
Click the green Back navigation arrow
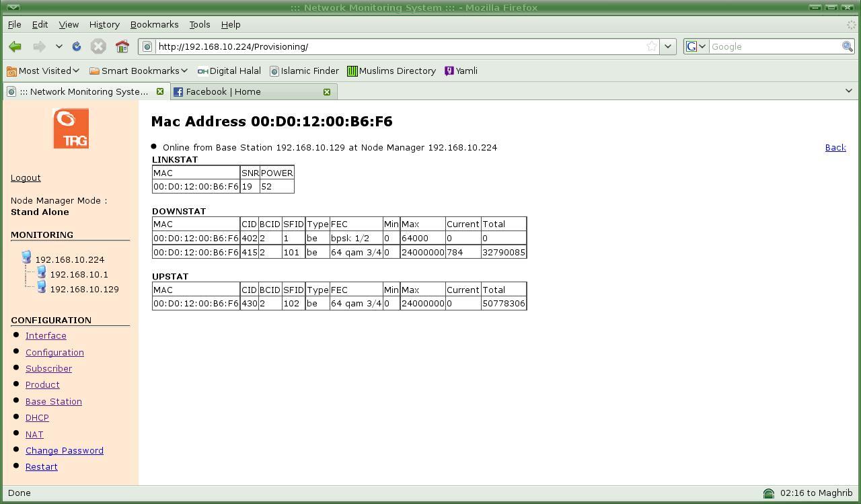point(15,46)
